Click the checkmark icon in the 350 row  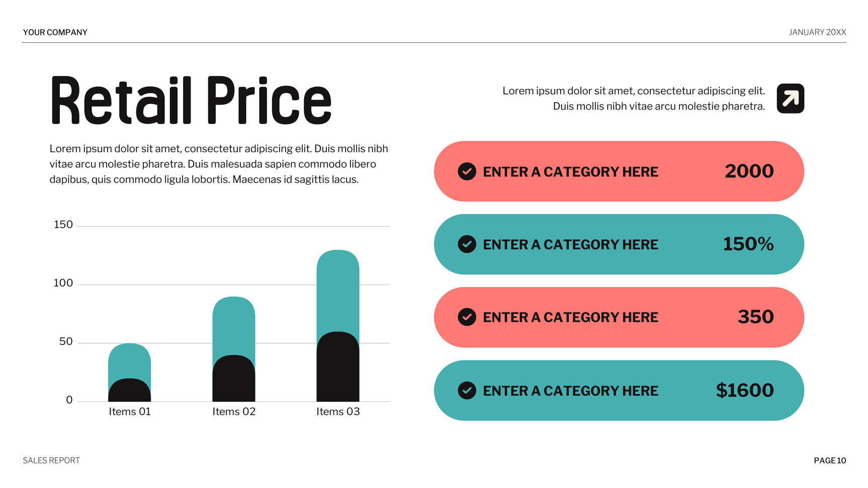tap(467, 317)
